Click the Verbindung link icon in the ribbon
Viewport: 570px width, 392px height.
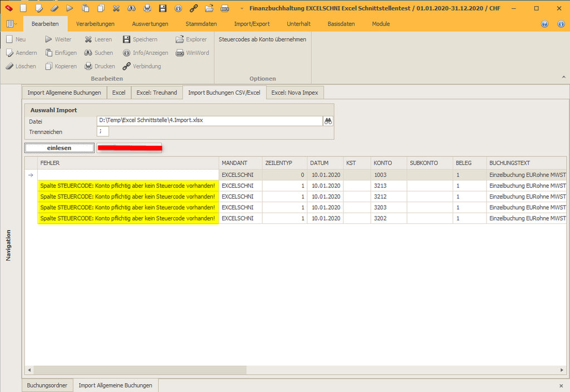[x=127, y=66]
